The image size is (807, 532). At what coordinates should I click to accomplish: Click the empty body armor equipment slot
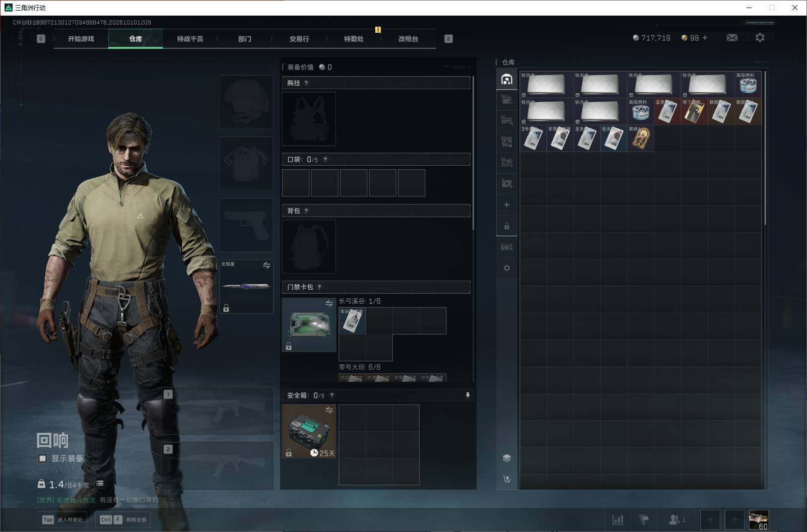(x=246, y=163)
